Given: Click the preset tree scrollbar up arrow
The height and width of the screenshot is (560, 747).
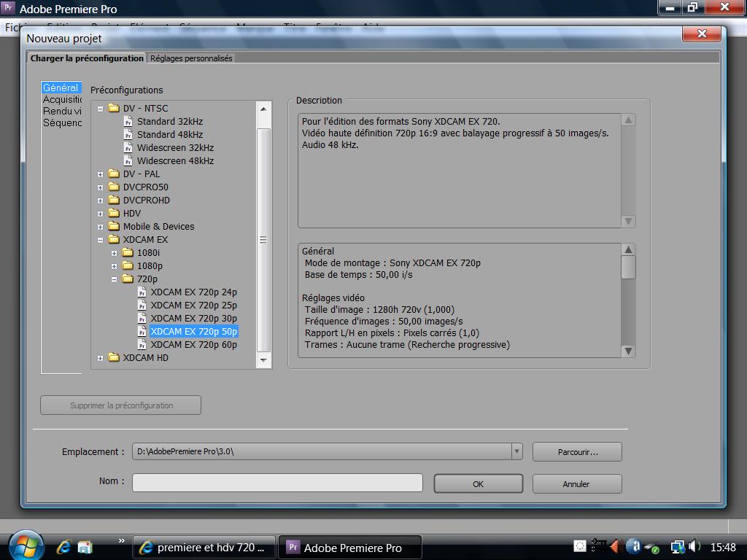Looking at the screenshot, I should 263,109.
